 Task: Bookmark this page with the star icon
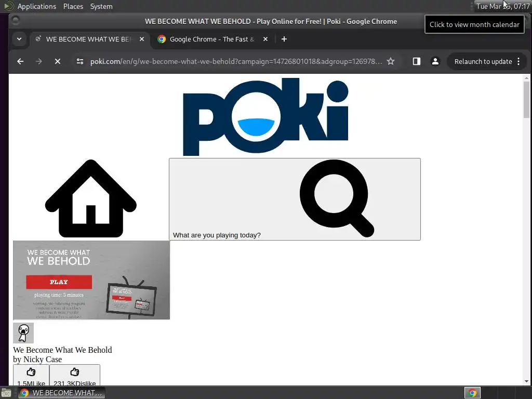click(x=391, y=61)
